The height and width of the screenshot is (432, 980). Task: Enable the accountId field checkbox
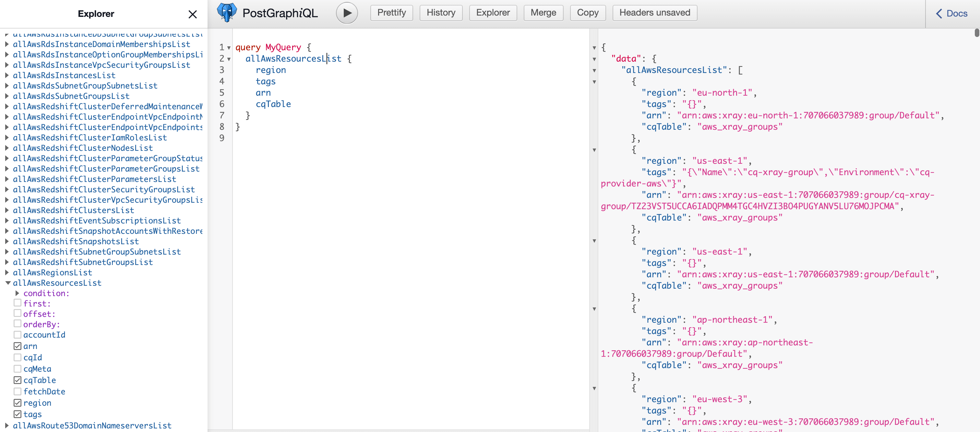point(18,335)
